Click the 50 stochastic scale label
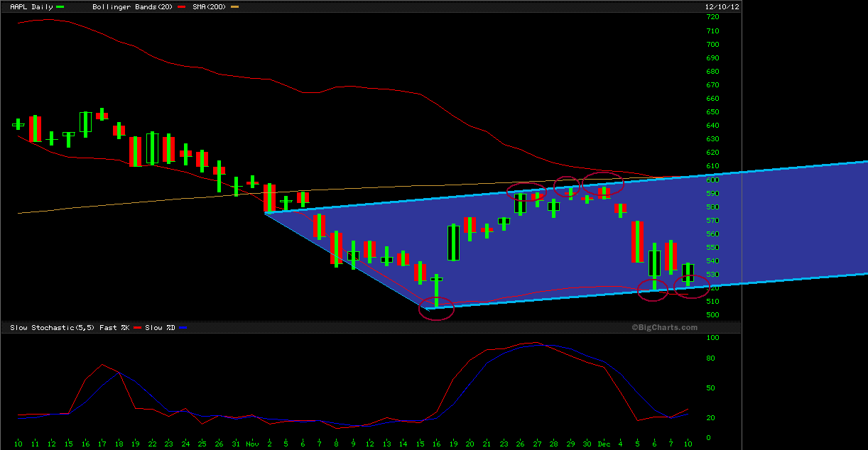Image resolution: width=868 pixels, height=450 pixels. (710, 388)
